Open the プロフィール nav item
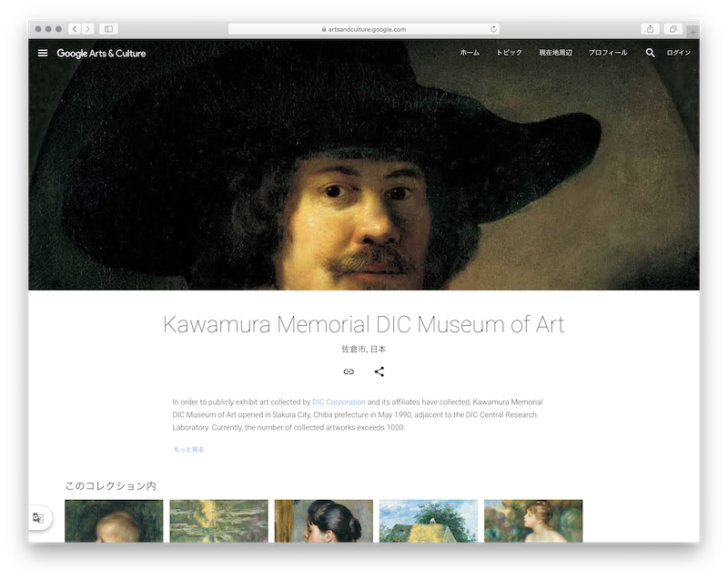This screenshot has width=728, height=580. (x=608, y=53)
